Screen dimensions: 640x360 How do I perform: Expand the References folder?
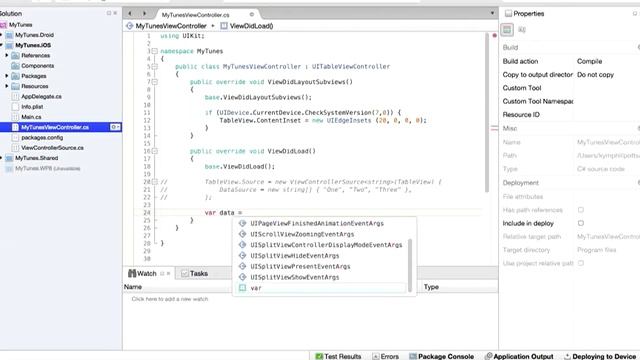[7, 55]
